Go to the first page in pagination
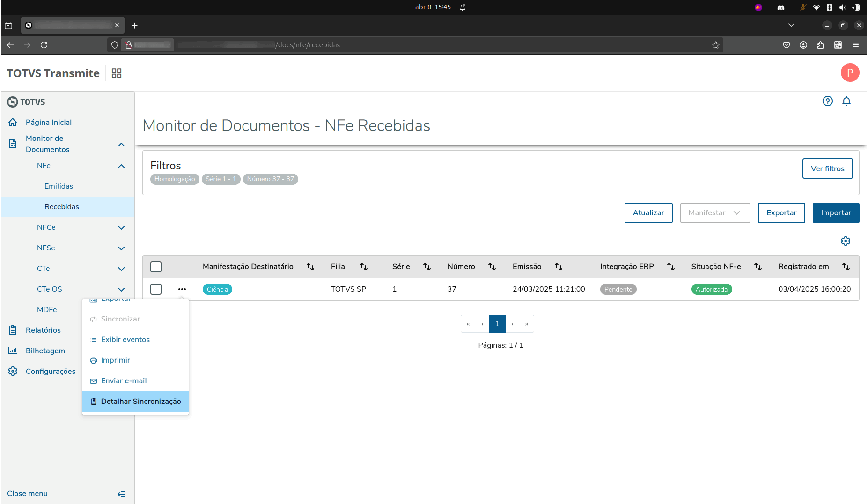868x504 pixels. click(x=468, y=324)
